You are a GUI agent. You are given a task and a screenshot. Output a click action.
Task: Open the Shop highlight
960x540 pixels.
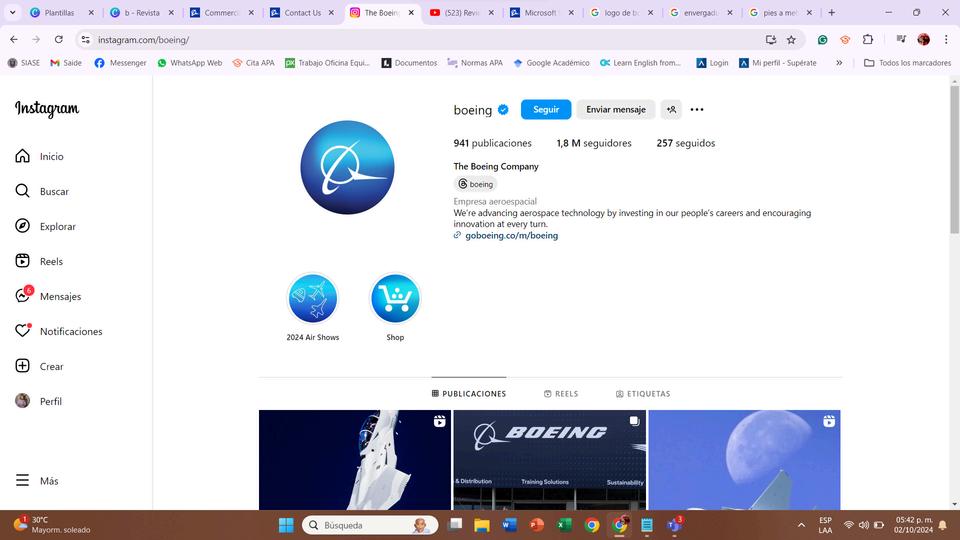click(395, 299)
